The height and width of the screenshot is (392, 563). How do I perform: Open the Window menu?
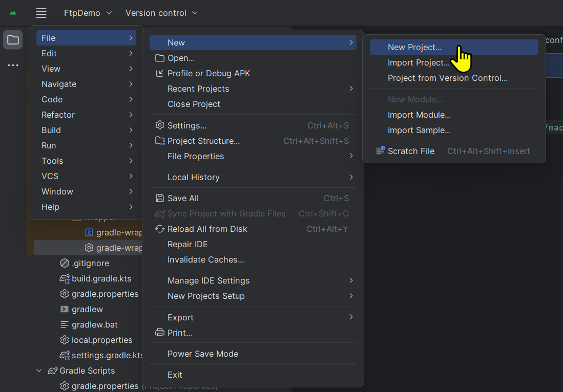pos(86,191)
